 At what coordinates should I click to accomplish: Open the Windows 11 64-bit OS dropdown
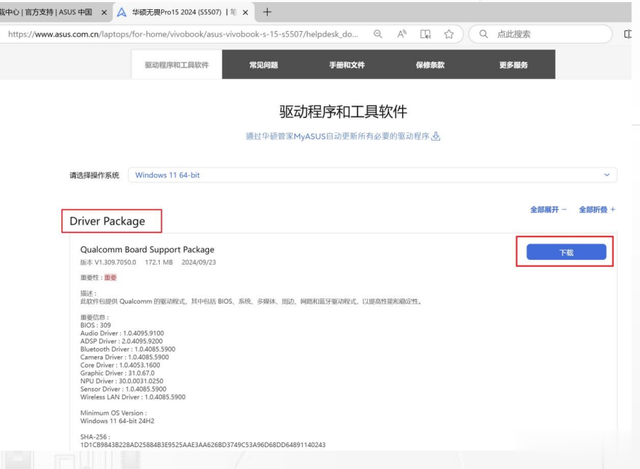(373, 175)
